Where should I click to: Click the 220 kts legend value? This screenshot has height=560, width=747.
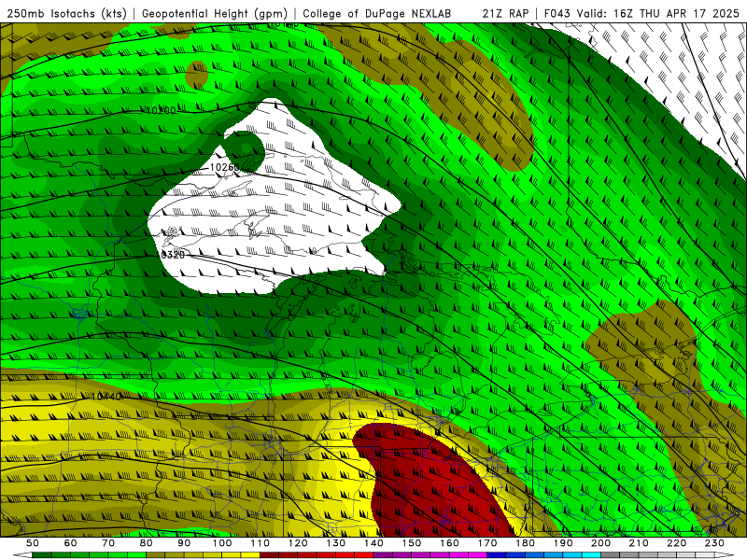pyautogui.click(x=676, y=543)
